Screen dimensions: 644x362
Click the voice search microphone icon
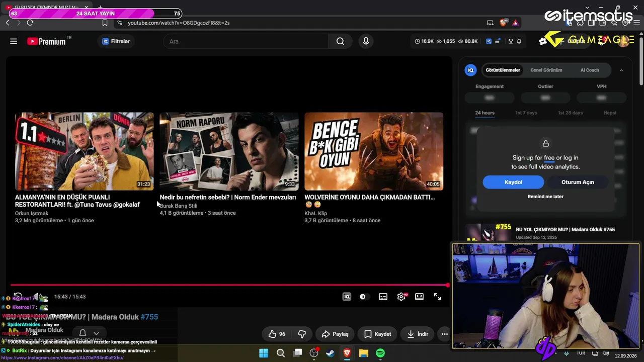[366, 41]
